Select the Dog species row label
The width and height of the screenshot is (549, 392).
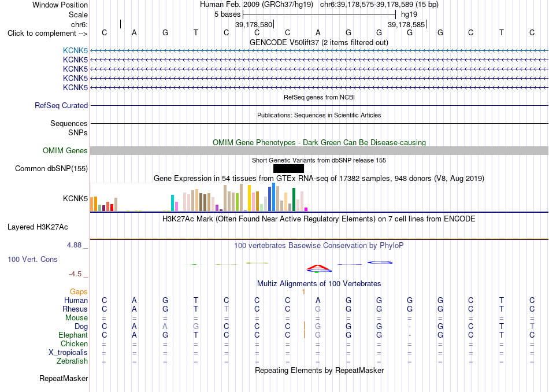pyautogui.click(x=81, y=327)
